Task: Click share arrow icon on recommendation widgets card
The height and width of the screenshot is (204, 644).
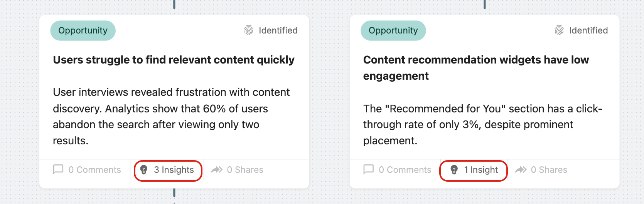Action: [521, 170]
